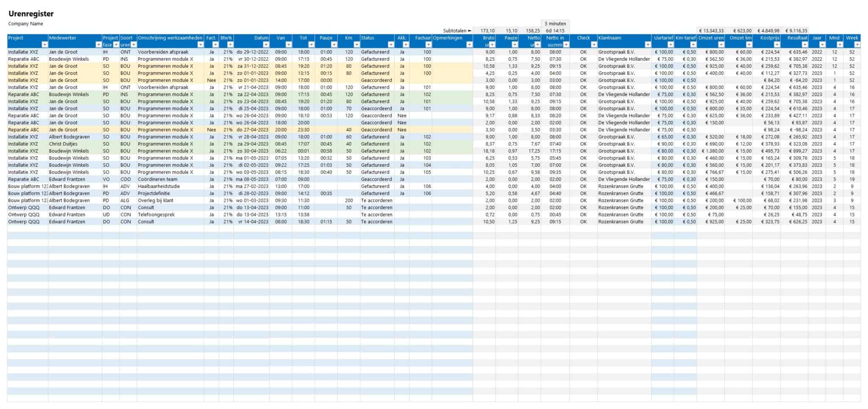
Task: Select the Urenregister title text
Action: coord(31,13)
